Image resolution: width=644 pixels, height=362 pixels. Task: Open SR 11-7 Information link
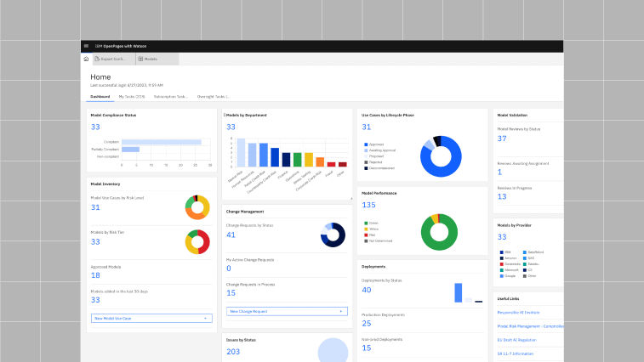(515, 354)
